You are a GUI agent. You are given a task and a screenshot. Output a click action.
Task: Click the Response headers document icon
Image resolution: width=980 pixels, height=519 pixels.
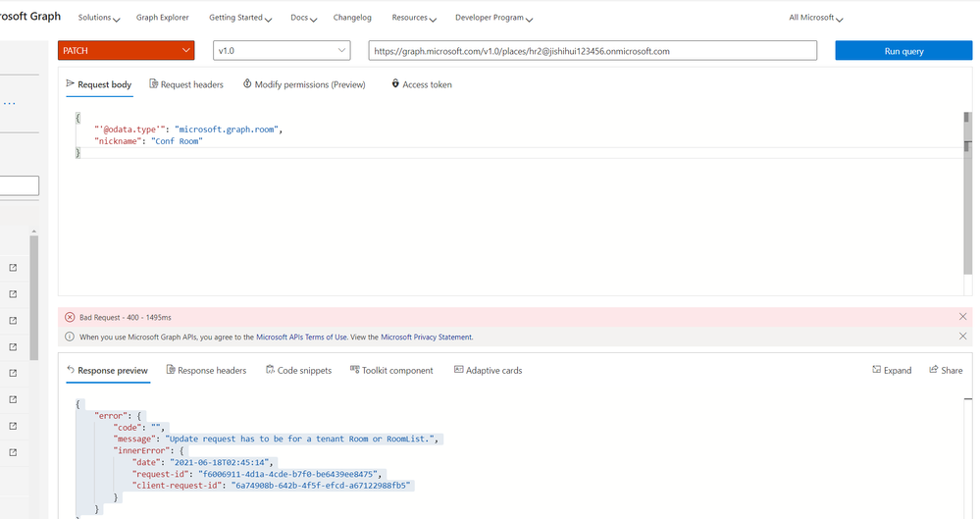pyautogui.click(x=170, y=370)
